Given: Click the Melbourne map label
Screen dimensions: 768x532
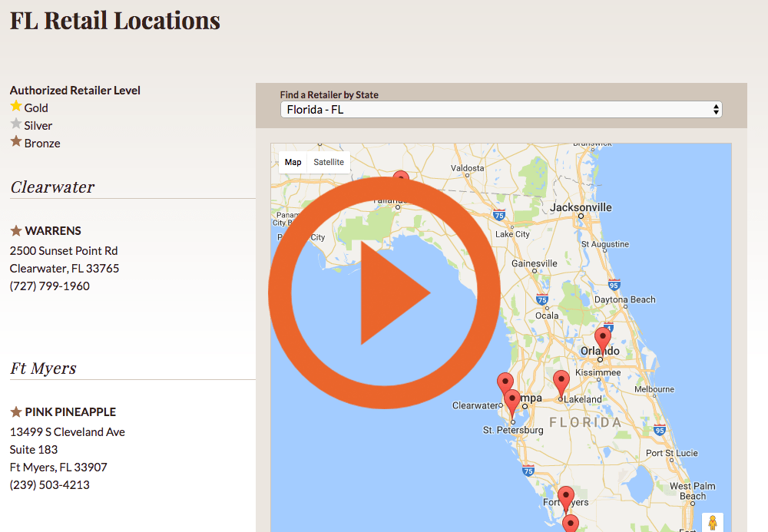Looking at the screenshot, I should pos(654,389).
